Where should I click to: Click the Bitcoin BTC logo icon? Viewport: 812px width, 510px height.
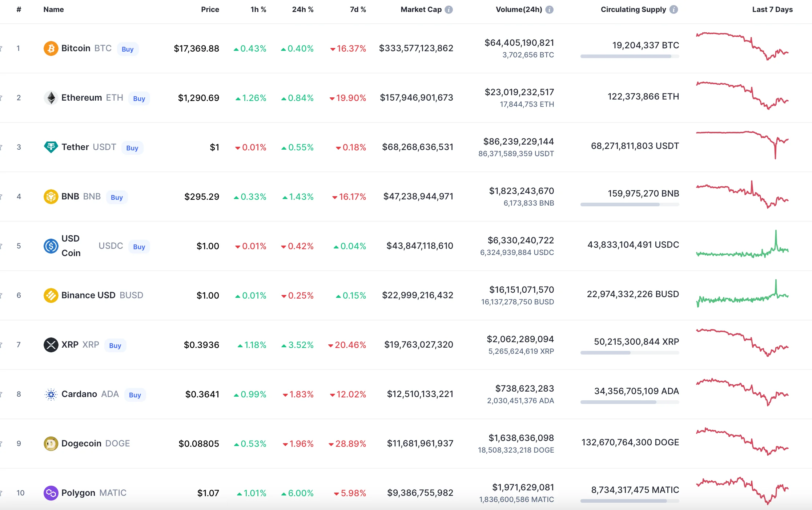(51, 48)
